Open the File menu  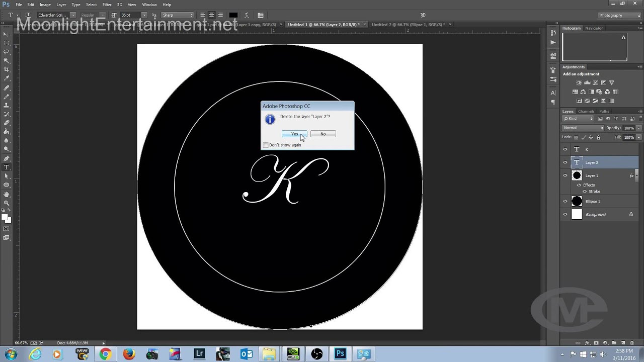tap(19, 5)
